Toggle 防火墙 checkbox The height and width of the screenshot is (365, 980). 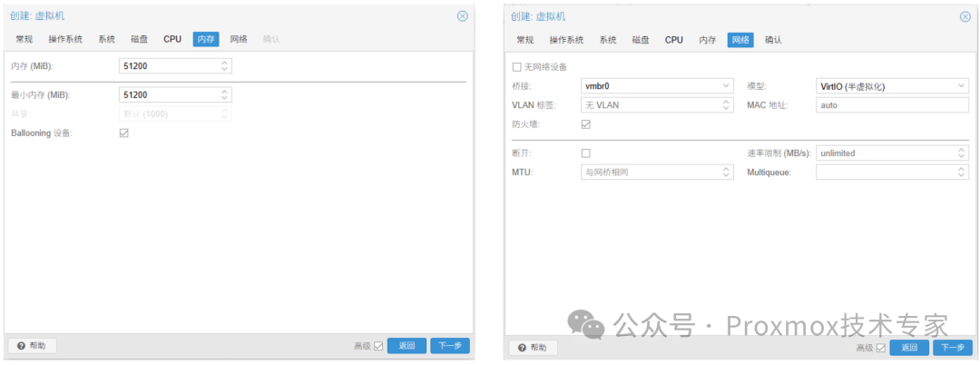tap(585, 124)
